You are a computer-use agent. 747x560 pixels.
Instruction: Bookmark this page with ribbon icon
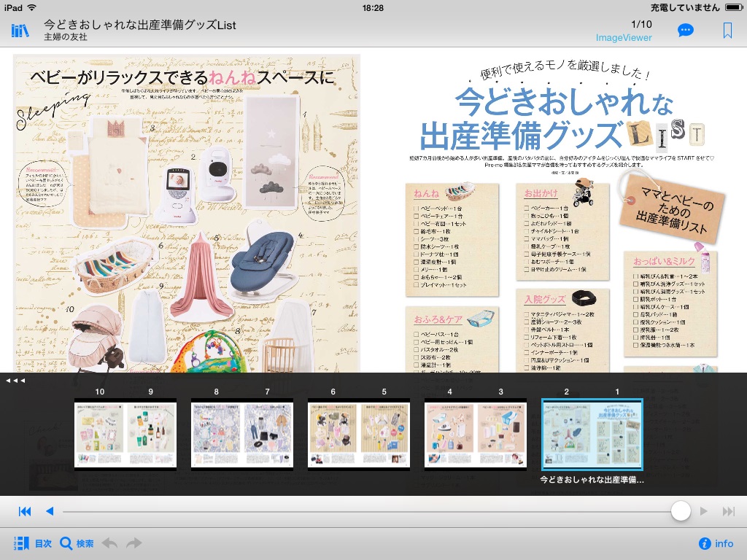coord(727,31)
